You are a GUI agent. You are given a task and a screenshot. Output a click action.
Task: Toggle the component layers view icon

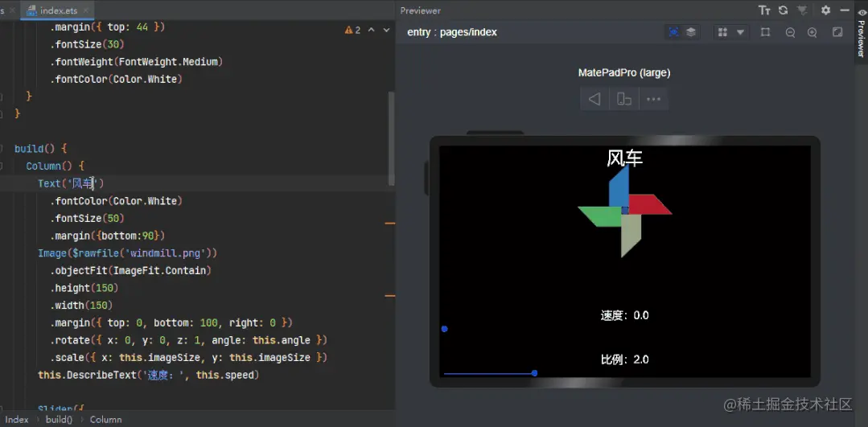click(691, 32)
